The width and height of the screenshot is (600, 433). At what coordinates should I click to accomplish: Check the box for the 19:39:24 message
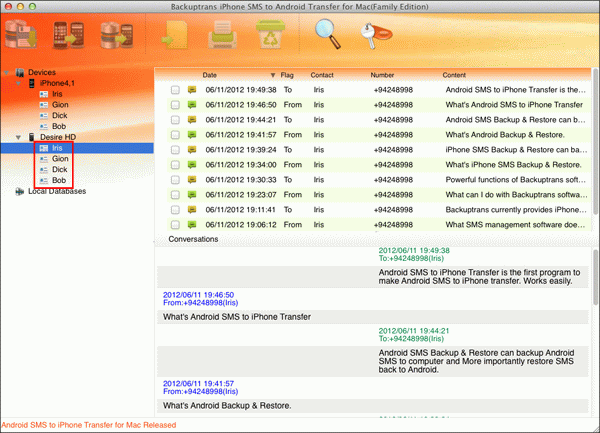pyautogui.click(x=175, y=150)
